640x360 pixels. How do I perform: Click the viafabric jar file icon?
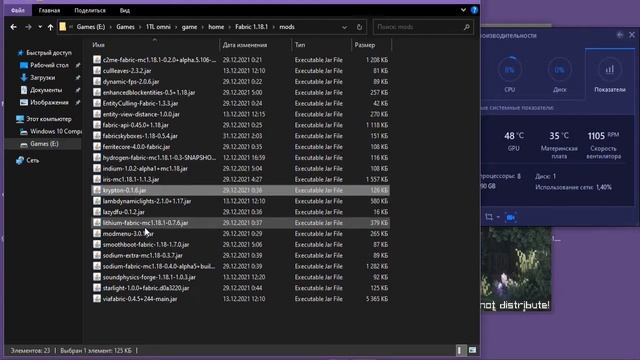click(x=97, y=299)
